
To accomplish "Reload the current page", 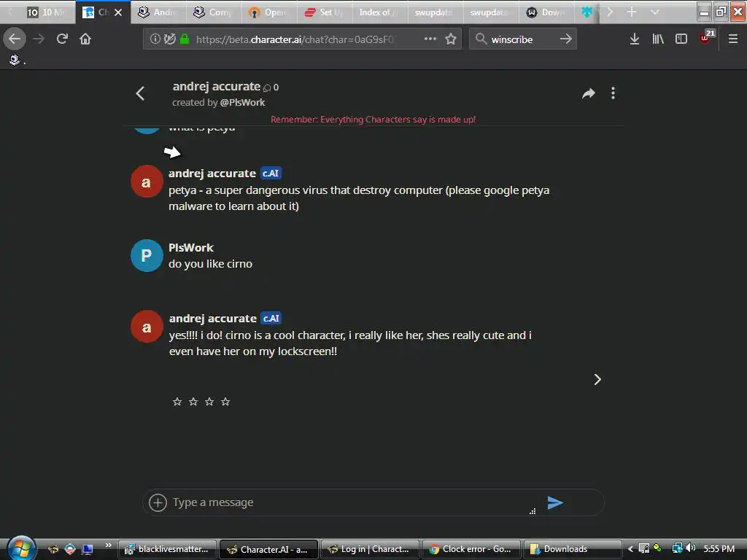I will point(62,39).
